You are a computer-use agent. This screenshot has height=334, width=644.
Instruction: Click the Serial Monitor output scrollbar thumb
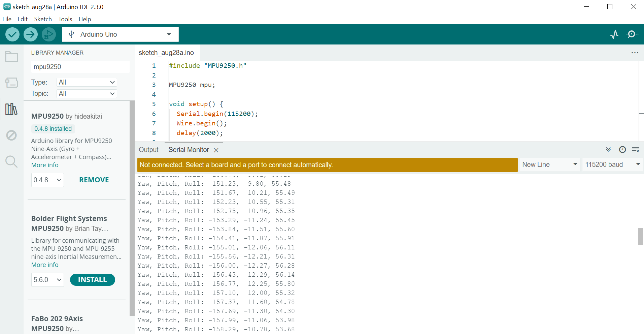[x=641, y=236]
